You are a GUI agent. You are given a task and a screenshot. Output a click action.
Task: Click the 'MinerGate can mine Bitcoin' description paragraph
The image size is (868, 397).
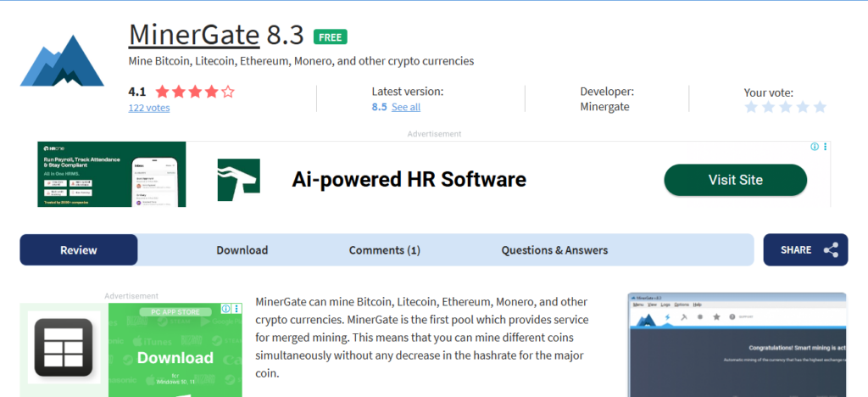click(422, 338)
